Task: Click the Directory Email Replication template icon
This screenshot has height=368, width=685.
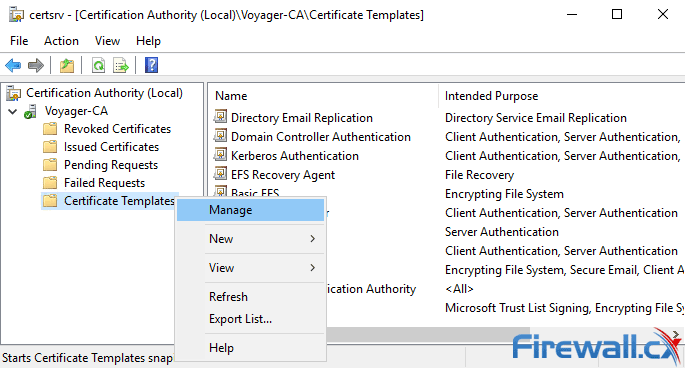Action: tap(220, 117)
